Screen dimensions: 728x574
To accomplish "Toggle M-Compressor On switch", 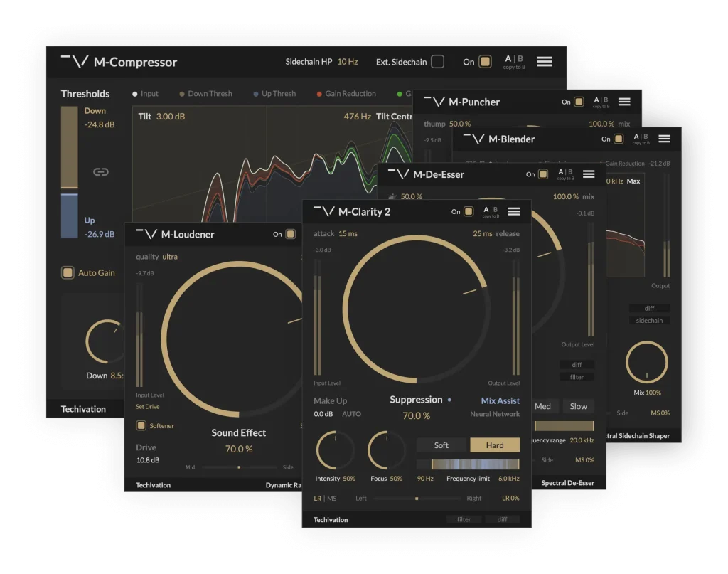I will [485, 62].
